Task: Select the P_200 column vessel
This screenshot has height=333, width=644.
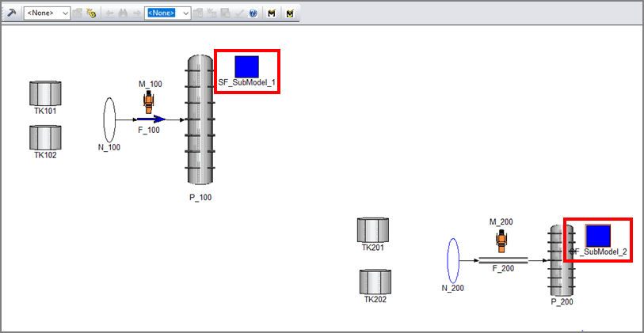Action: [x=562, y=260]
